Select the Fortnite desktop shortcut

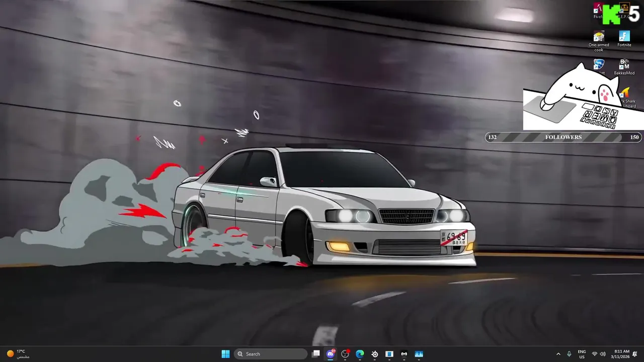(624, 39)
